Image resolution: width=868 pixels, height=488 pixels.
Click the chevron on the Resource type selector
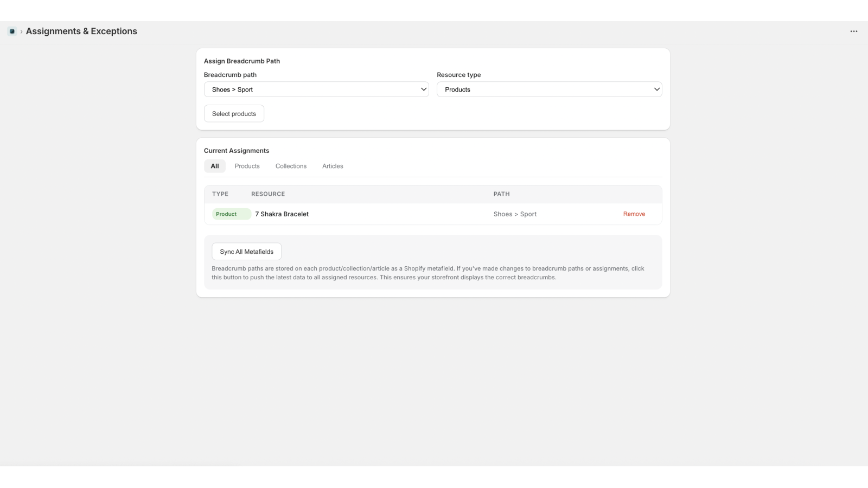(x=657, y=89)
